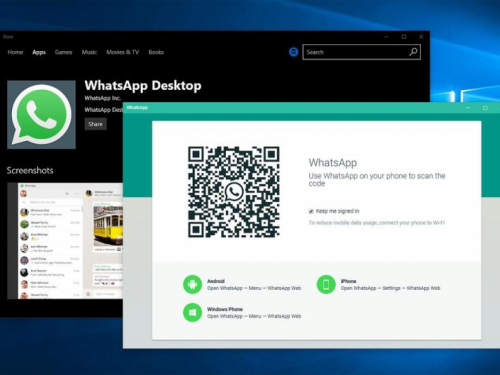Click the WhatsApp Desktop app logo
Image resolution: width=500 pixels, height=375 pixels.
[x=41, y=114]
